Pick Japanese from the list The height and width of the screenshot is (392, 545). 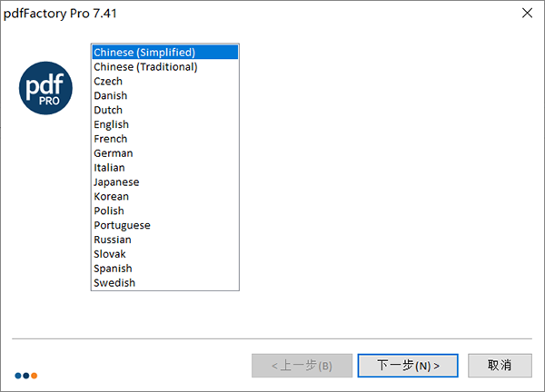click(x=165, y=182)
